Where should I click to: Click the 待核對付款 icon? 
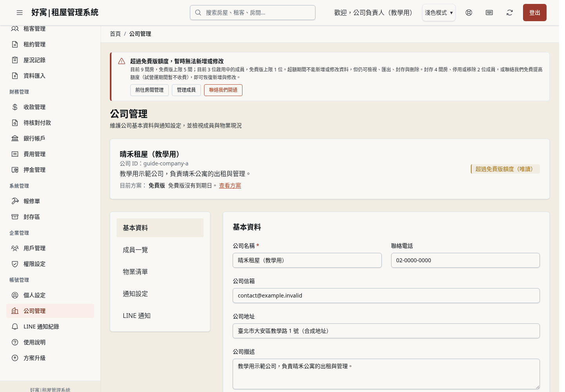click(x=15, y=123)
